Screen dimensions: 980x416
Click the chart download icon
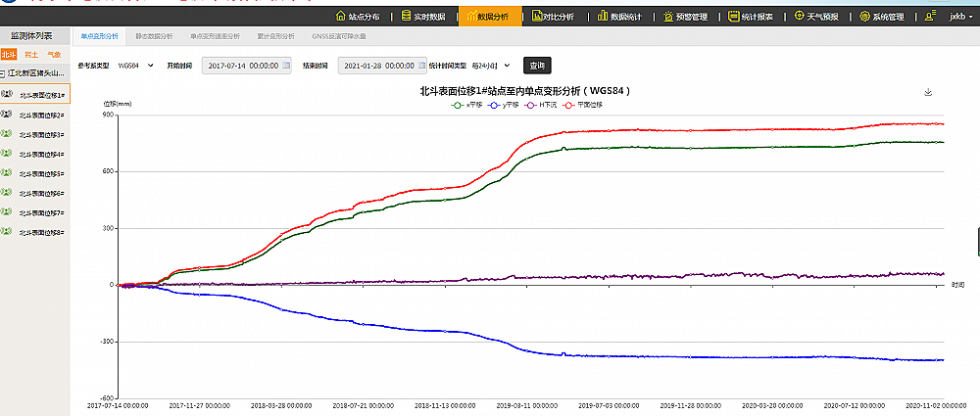pyautogui.click(x=928, y=93)
